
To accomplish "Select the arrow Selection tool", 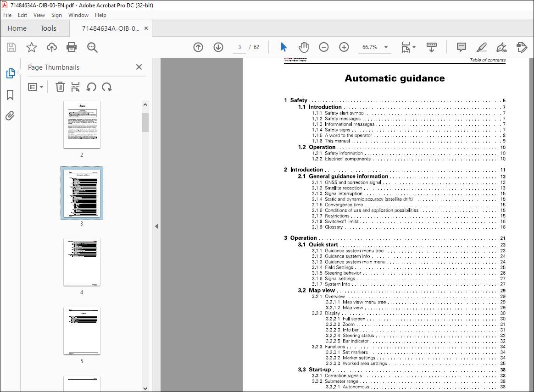I will pos(284,47).
